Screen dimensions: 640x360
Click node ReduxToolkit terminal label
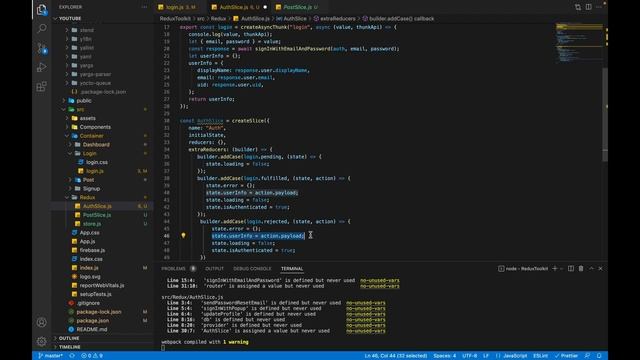[x=523, y=269]
